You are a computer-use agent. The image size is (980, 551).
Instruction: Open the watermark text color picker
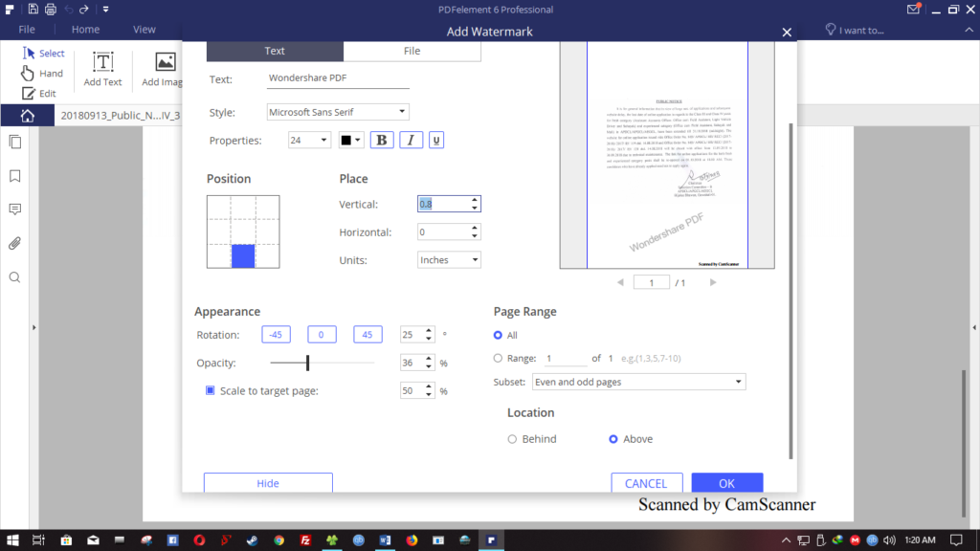click(350, 140)
